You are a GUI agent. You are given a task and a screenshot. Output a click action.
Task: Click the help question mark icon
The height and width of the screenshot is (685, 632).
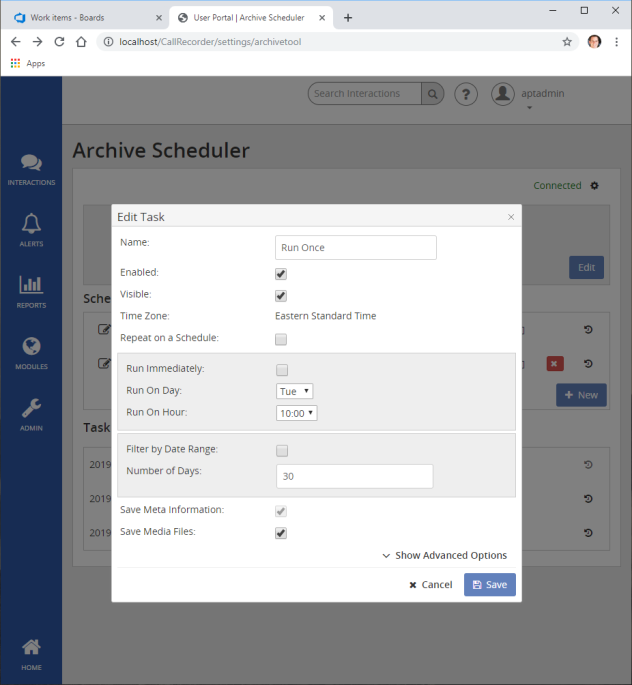coord(465,94)
